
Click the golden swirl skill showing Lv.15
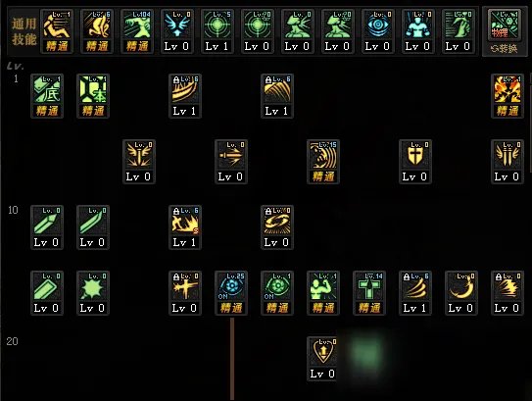point(323,162)
